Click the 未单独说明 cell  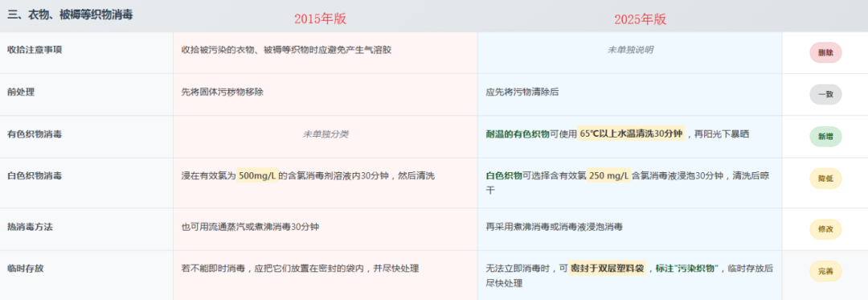click(630, 50)
